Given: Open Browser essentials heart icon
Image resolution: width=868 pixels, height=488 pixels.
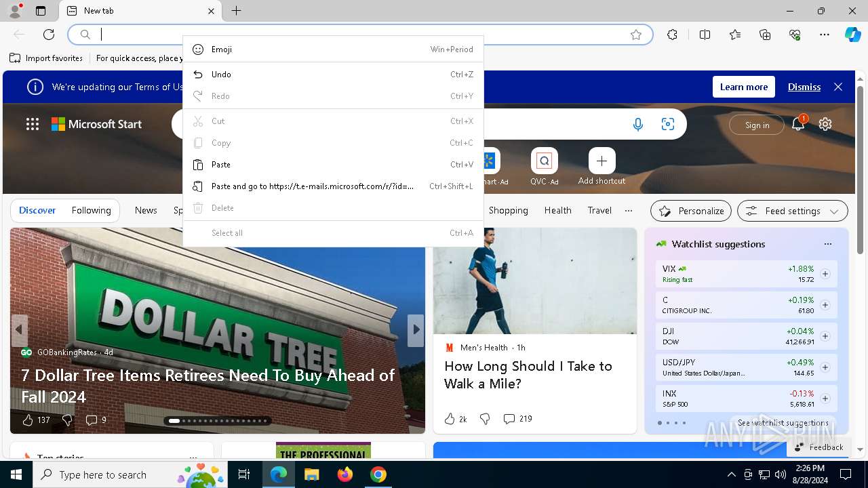Looking at the screenshot, I should 795,35.
